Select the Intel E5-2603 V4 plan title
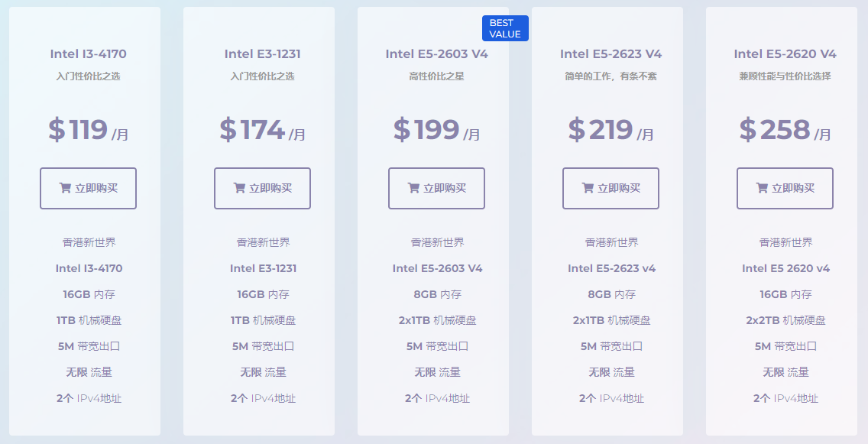 coord(436,53)
